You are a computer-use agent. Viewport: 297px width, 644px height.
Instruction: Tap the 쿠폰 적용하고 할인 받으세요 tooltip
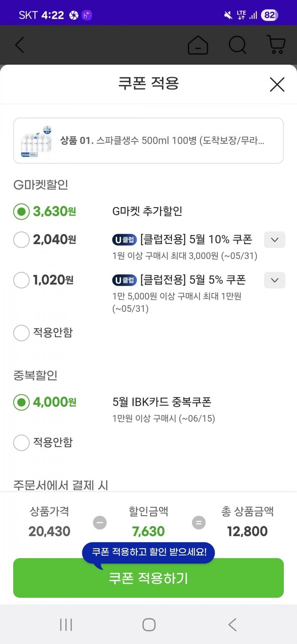[148, 552]
